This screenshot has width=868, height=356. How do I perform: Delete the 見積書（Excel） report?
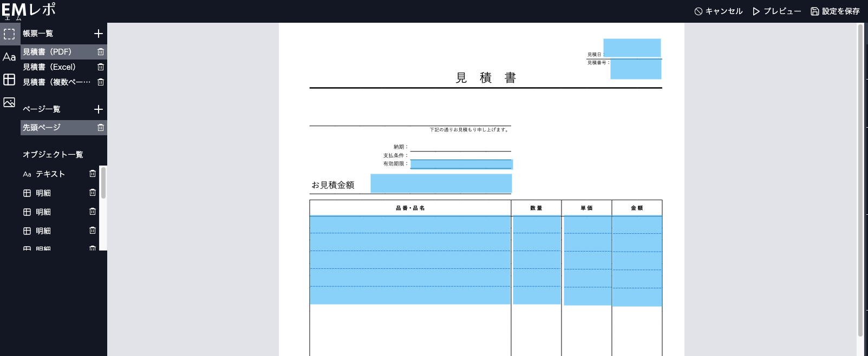(x=101, y=67)
